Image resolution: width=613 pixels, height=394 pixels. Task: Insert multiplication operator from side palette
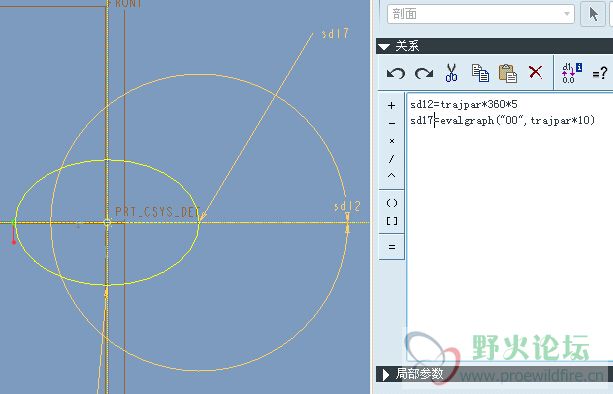click(x=391, y=141)
